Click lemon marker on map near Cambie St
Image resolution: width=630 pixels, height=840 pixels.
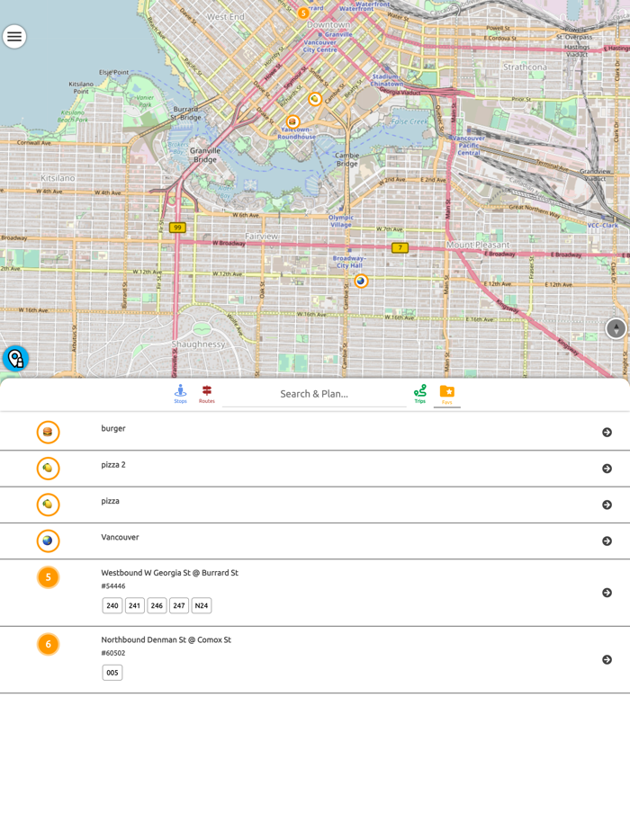click(x=315, y=99)
